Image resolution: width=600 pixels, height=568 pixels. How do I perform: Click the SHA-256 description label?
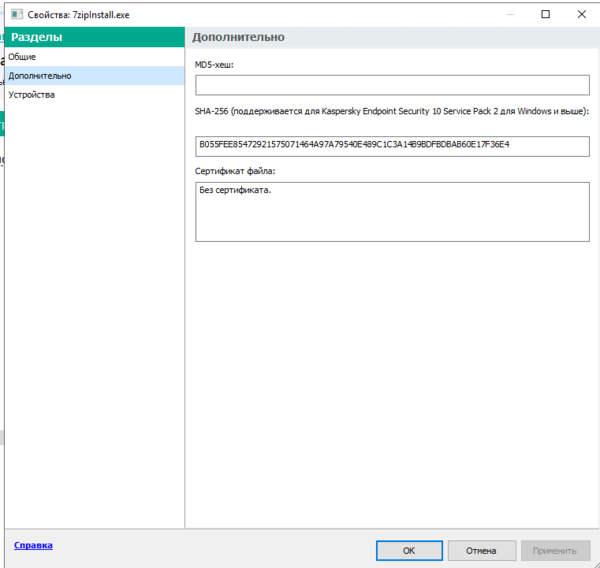392,111
